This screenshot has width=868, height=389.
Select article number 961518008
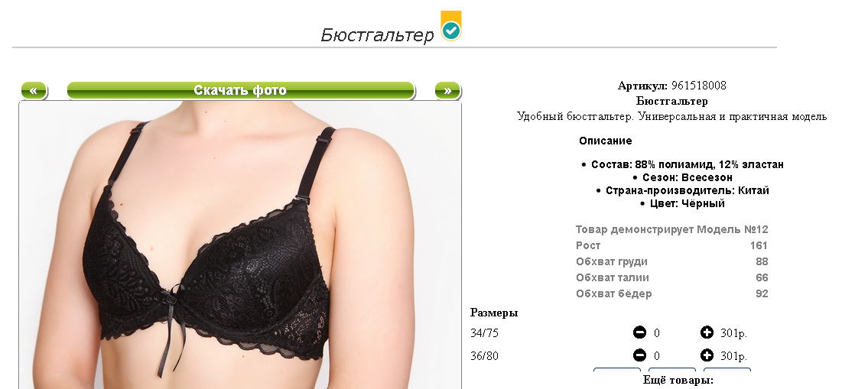pos(699,86)
